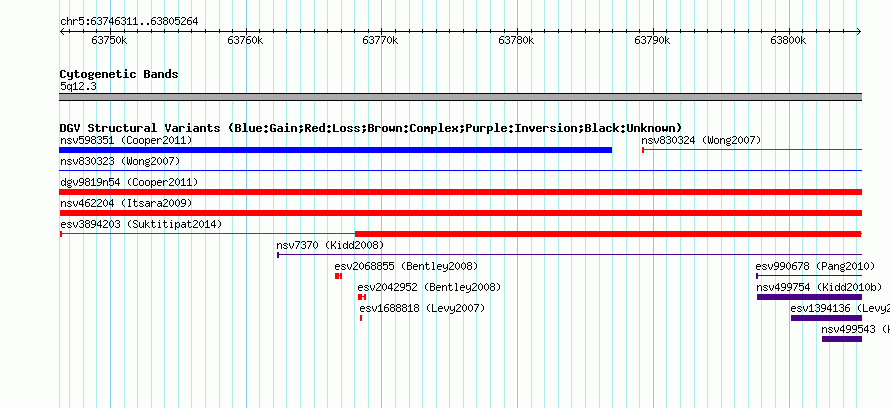Select the esv990678 (Pang2010) label
The width and height of the screenshot is (890, 408).
pyautogui.click(x=815, y=266)
